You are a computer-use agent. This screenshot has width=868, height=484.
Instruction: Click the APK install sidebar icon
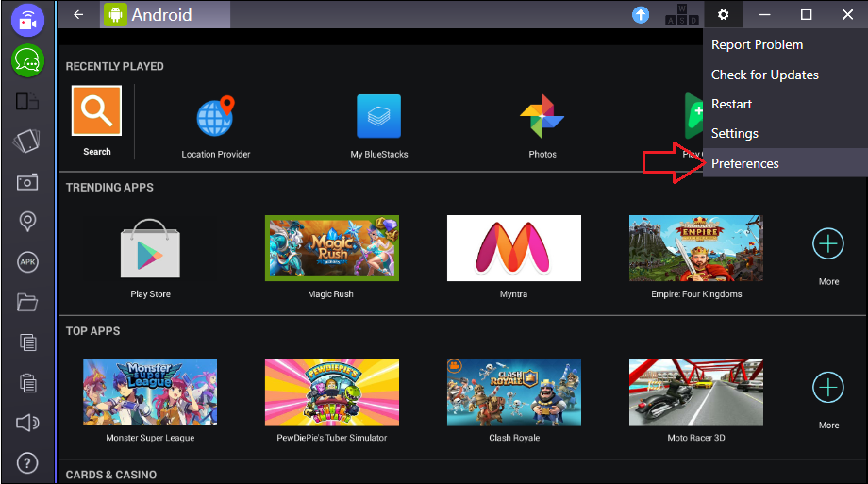click(x=27, y=262)
